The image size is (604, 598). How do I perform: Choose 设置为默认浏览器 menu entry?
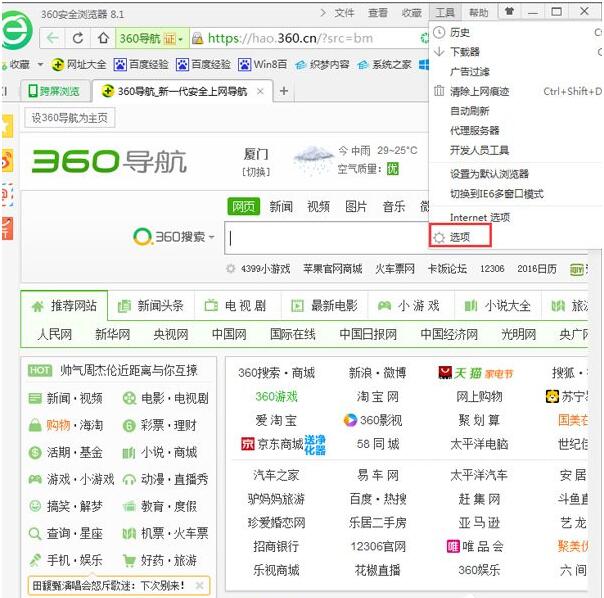pos(490,174)
